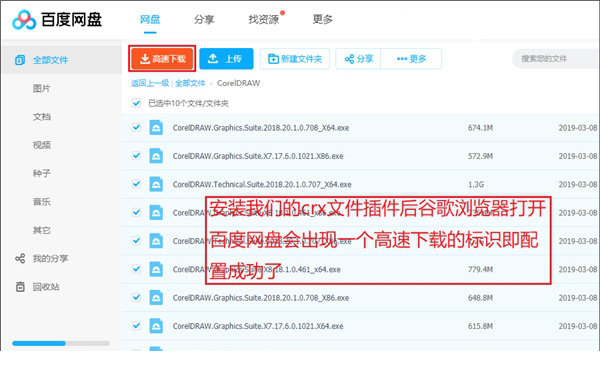Screen dimensions: 600x365
Task: Click the 新建文件夹 button
Action: tap(295, 59)
